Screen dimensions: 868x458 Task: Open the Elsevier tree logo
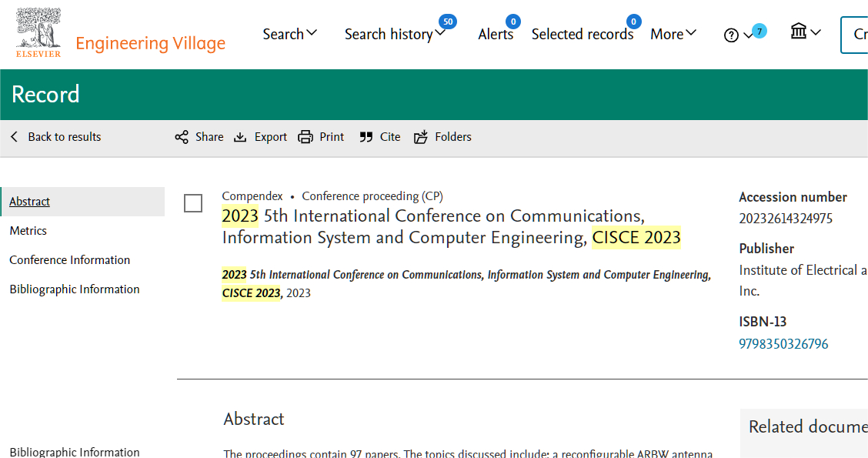38,32
